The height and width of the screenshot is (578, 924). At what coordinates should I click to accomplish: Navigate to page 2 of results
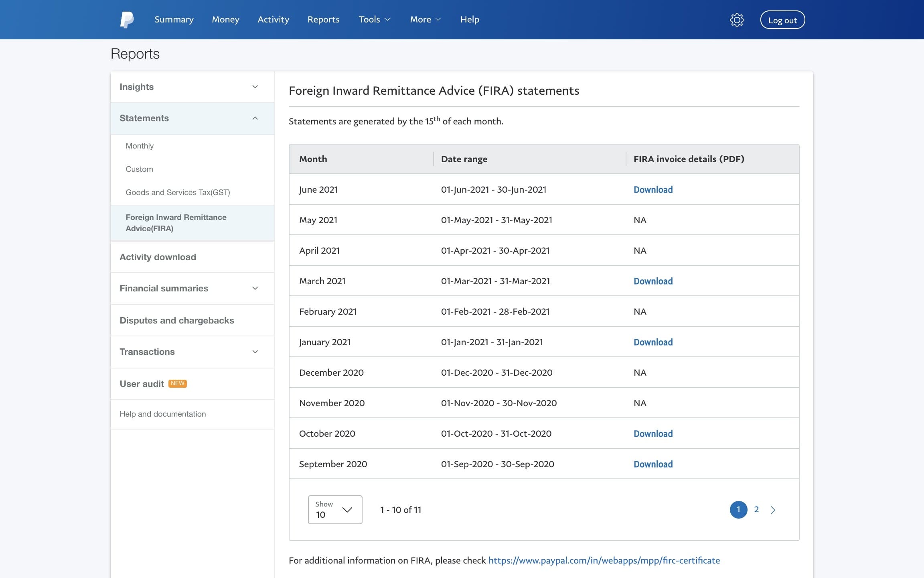coord(756,509)
